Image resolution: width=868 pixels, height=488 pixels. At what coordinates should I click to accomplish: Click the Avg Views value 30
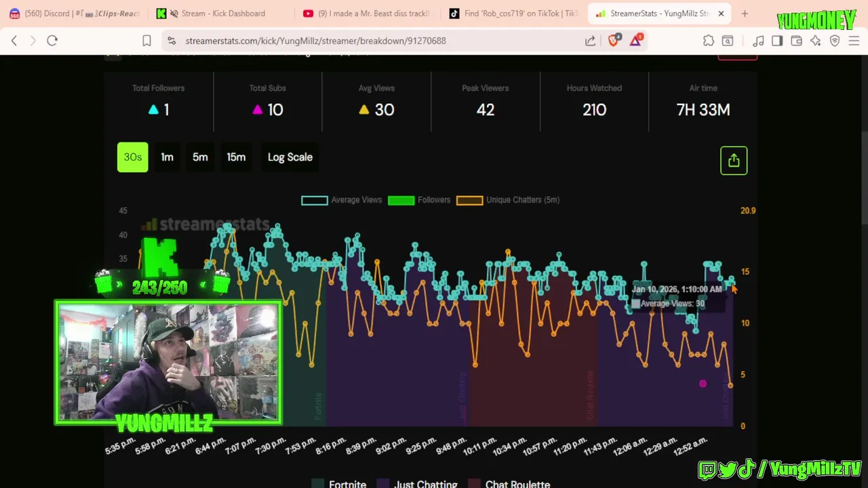pos(384,110)
